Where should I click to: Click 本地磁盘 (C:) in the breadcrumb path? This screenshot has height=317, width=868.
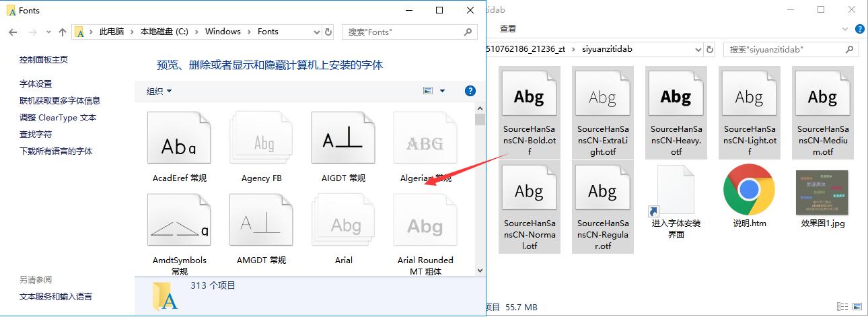(164, 32)
